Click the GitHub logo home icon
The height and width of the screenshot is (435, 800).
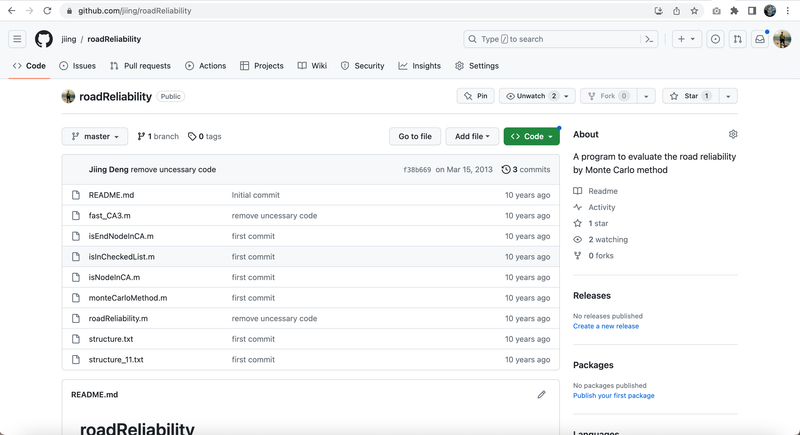click(44, 39)
